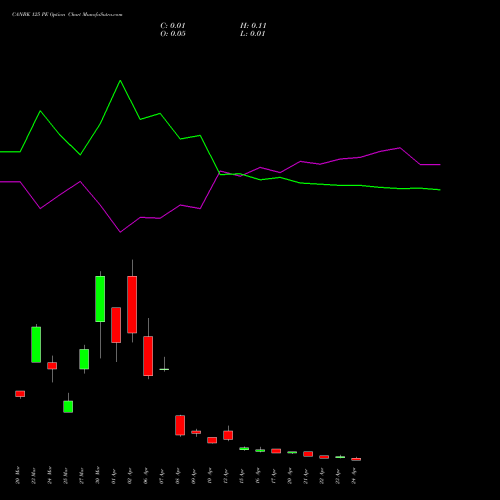Click the '02 Apr' date axis label
The width and height of the screenshot is (500, 500).
(x=130, y=475)
